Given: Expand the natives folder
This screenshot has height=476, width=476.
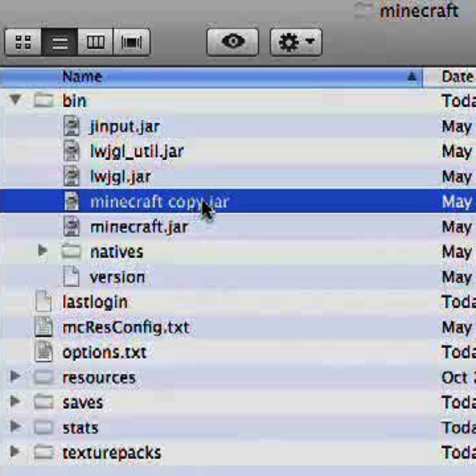Looking at the screenshot, I should pyautogui.click(x=42, y=250).
